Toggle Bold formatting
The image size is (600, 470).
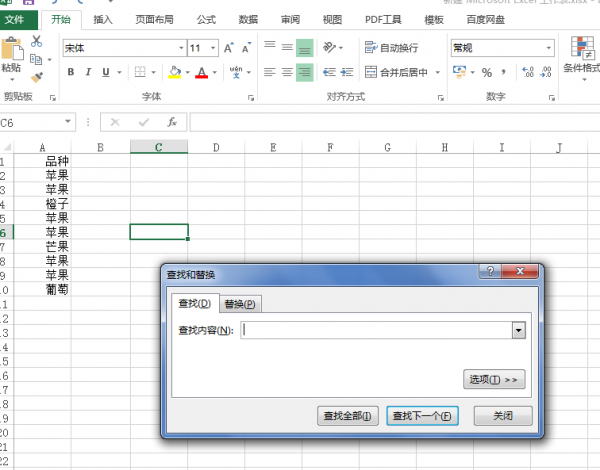pyautogui.click(x=71, y=72)
